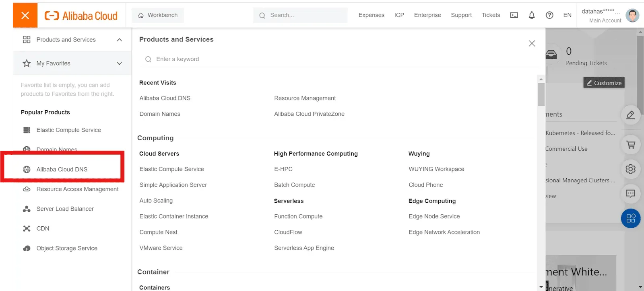
Task: Click the Products and Services grid icon
Action: (27, 39)
